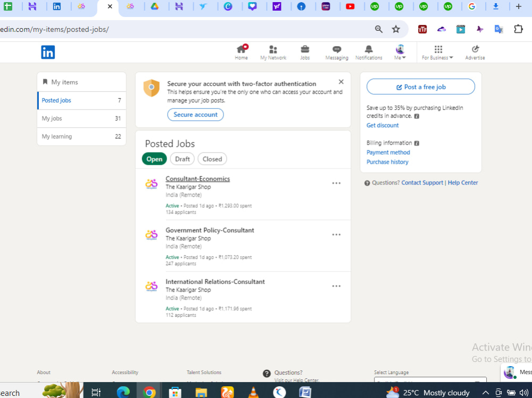Click Kaarigar Shop logo for Consultant-Economics
This screenshot has height=398, width=532.
[151, 183]
